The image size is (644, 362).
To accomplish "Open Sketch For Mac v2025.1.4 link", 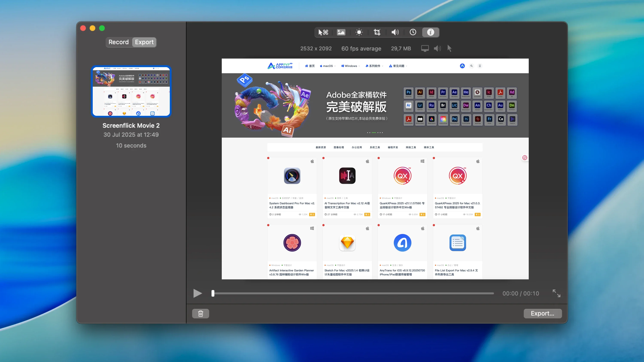I will 347,272.
